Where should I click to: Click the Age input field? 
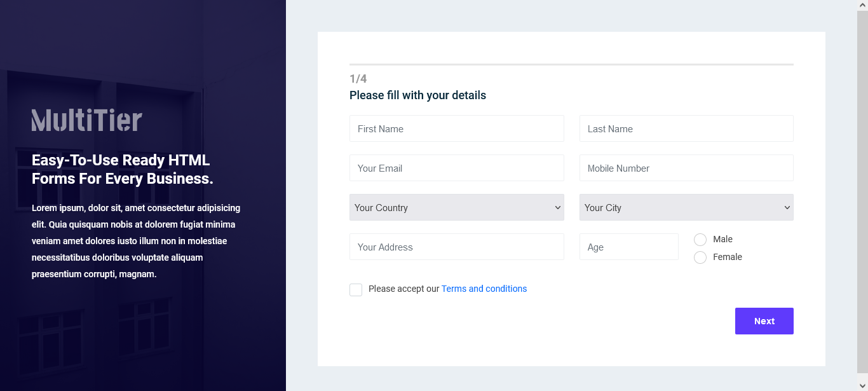point(628,247)
